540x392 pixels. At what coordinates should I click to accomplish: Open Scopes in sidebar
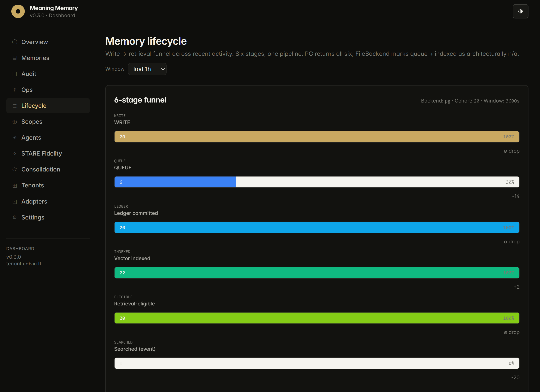tap(48, 122)
